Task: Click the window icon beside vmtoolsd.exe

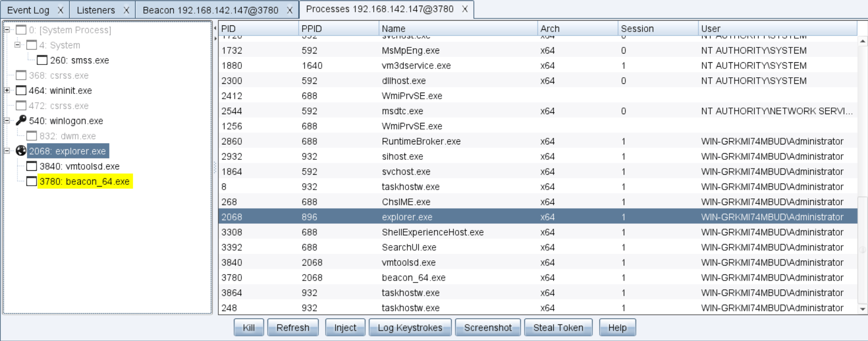Action: (32, 166)
